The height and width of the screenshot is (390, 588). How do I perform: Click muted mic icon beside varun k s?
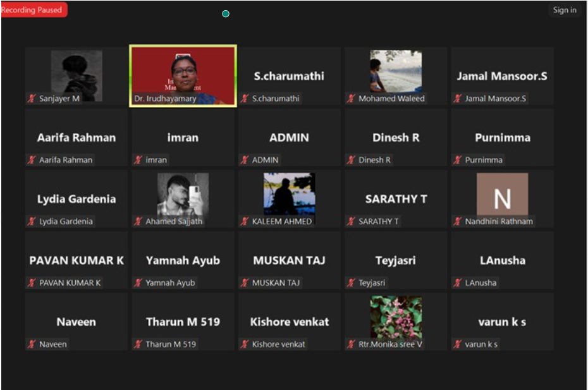pos(458,344)
